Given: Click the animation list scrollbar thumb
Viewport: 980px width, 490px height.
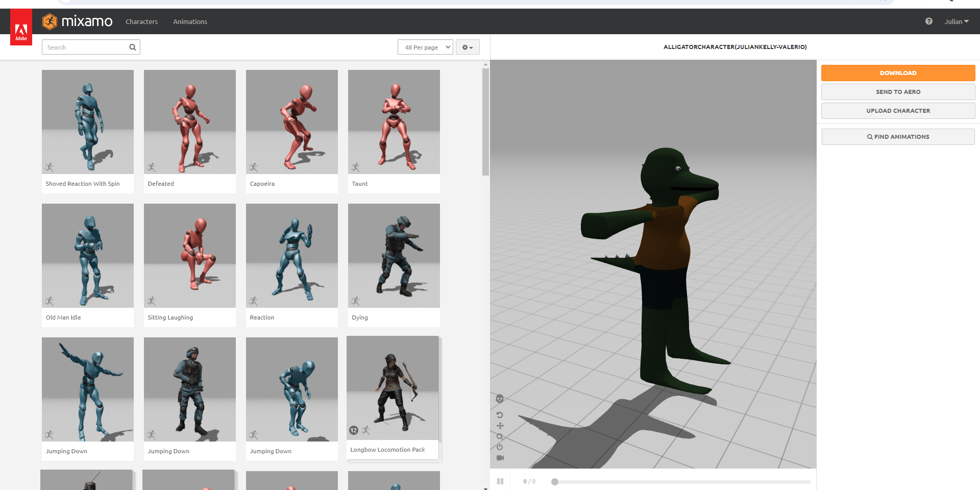Looking at the screenshot, I should click(485, 122).
